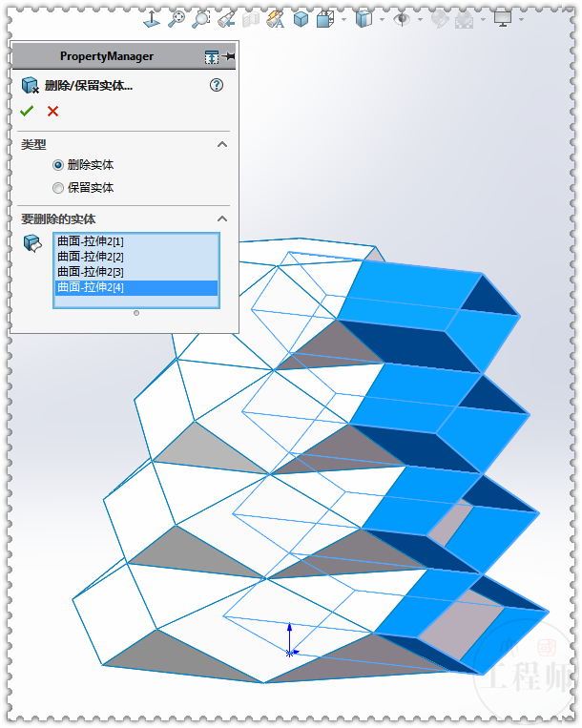Select 曲面-拉伸2[2] in the list

point(136,257)
